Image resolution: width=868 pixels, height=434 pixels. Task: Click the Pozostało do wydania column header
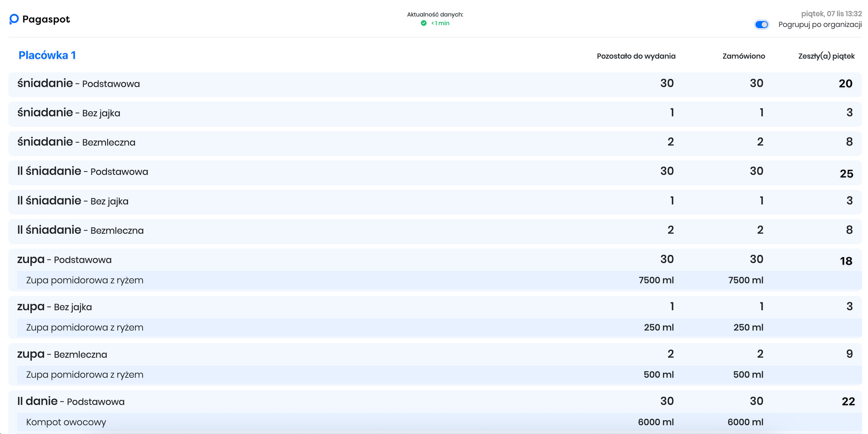(636, 56)
